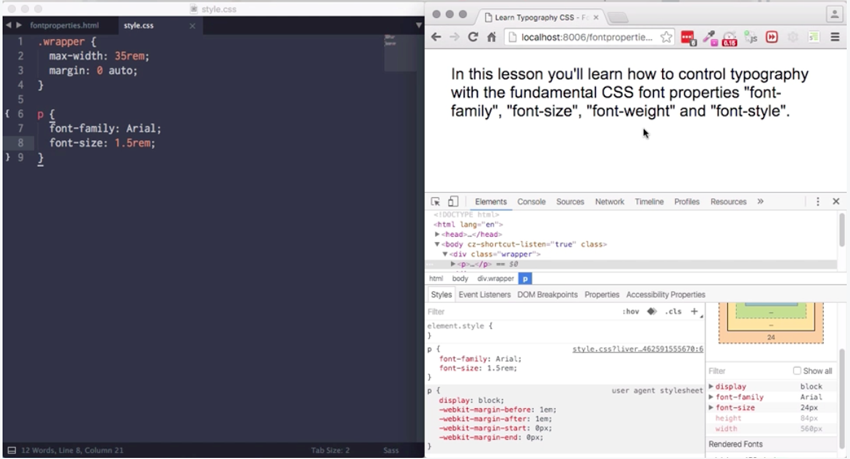Select div.wrapper in the breadcrumb bar

coord(495,279)
